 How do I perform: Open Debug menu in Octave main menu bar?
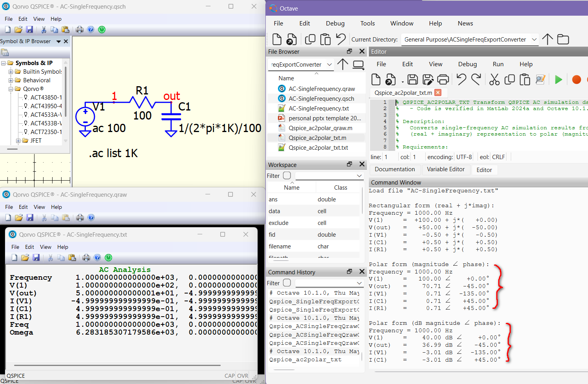point(335,24)
